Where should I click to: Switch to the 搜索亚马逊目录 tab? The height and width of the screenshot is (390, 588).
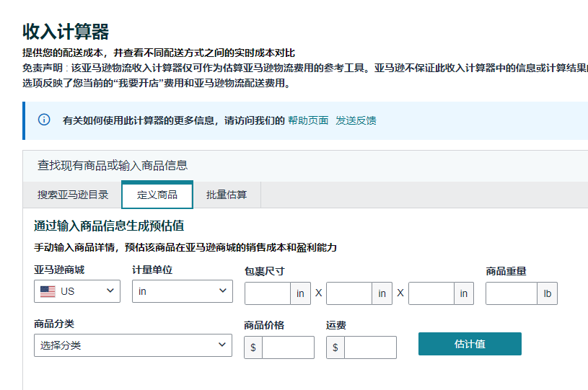[x=73, y=195]
